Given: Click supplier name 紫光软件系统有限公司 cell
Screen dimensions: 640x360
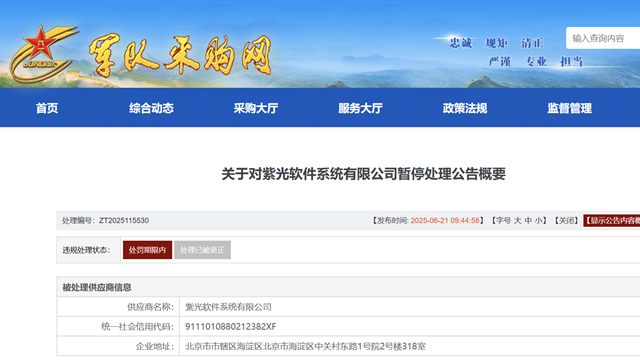Looking at the screenshot, I should click(x=228, y=307).
